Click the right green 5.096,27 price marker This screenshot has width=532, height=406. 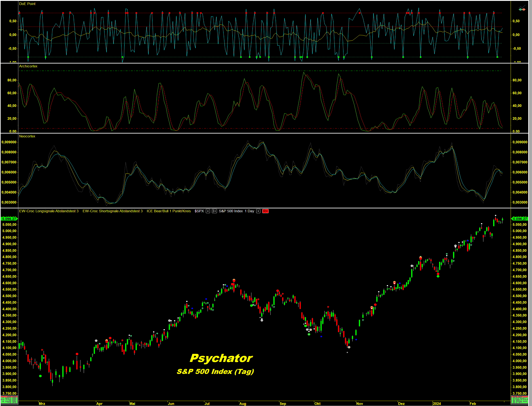tap(520, 219)
